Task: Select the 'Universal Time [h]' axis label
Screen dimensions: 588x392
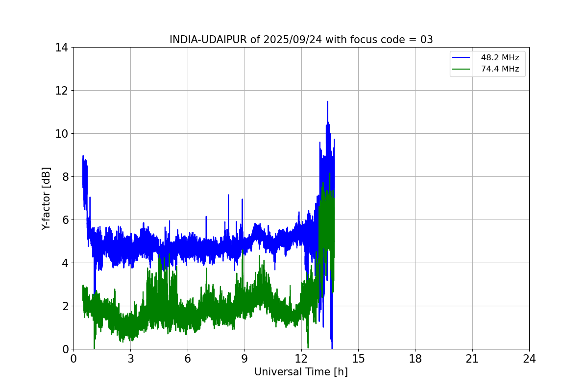Action: [x=301, y=372]
